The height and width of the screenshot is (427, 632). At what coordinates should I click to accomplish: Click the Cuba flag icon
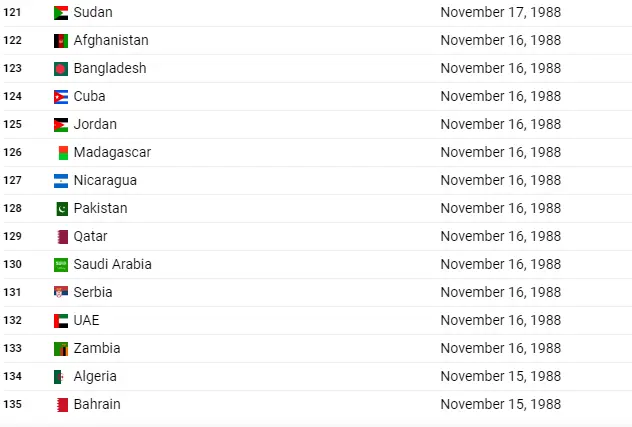click(61, 97)
